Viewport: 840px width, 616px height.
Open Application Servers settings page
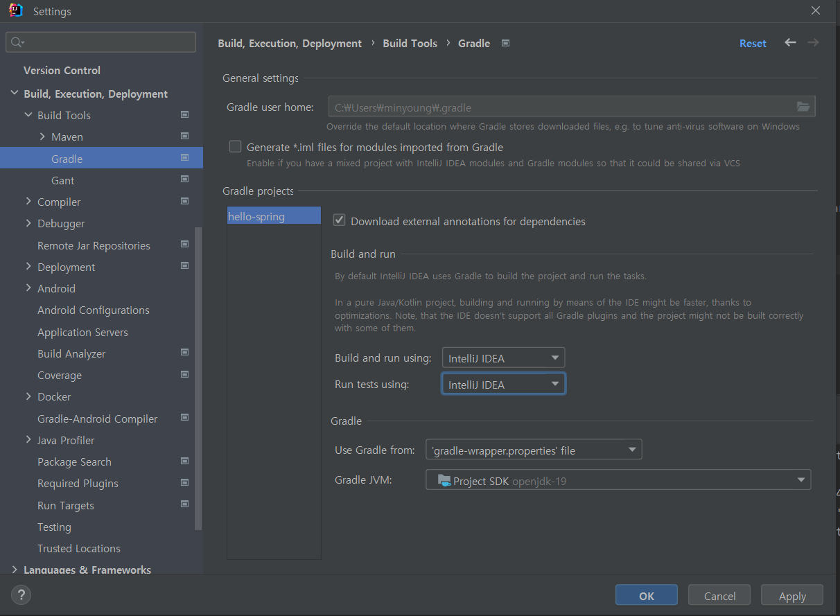82,332
